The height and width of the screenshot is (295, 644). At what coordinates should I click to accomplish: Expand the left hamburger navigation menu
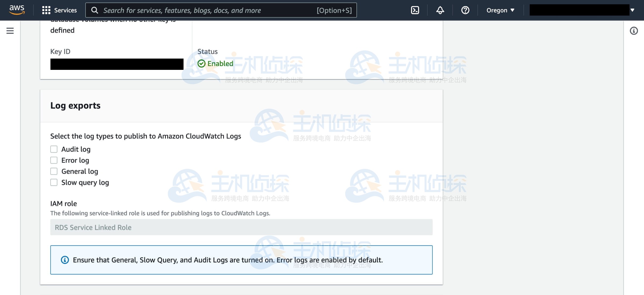pyautogui.click(x=10, y=31)
